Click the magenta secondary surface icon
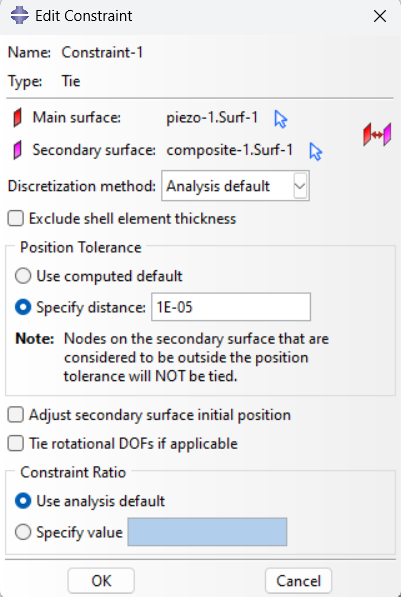 18,150
